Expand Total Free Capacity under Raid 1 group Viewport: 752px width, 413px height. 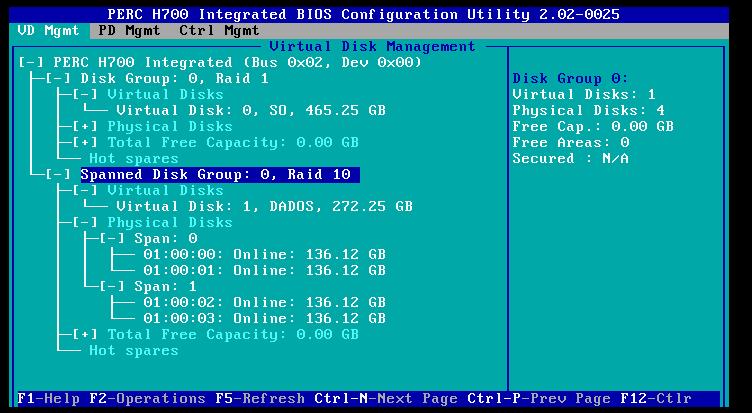click(85, 142)
